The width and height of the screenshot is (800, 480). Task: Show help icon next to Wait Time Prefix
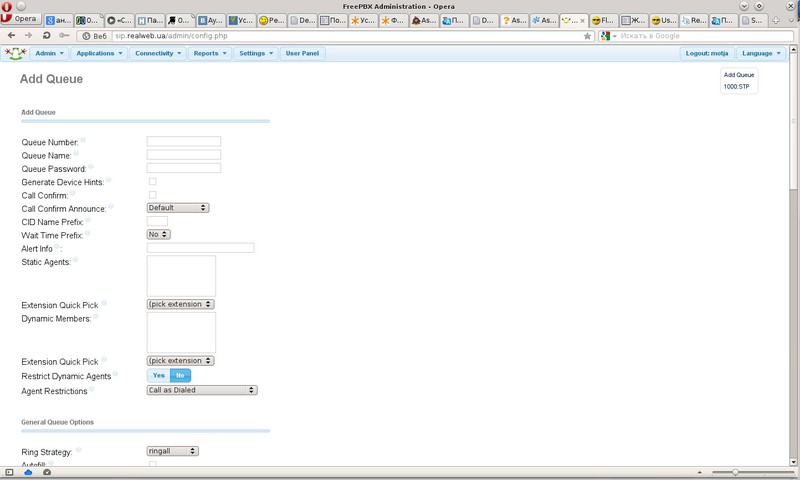87,233
